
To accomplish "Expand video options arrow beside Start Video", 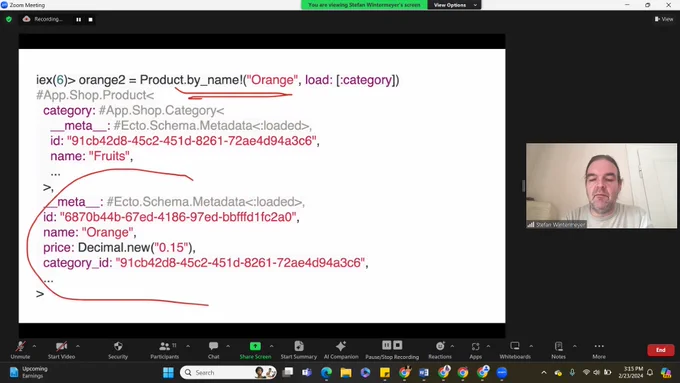I will (78, 346).
